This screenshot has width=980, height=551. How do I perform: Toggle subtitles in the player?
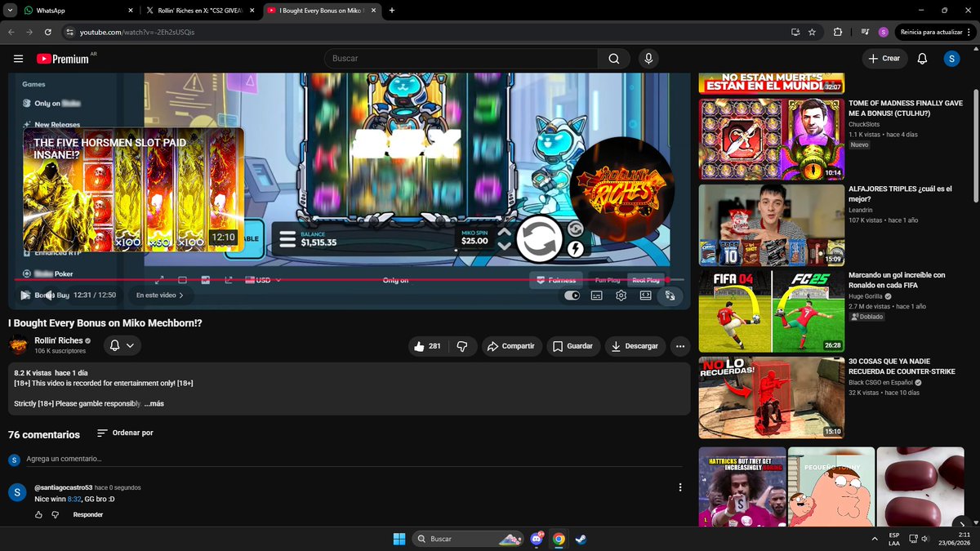click(x=597, y=295)
